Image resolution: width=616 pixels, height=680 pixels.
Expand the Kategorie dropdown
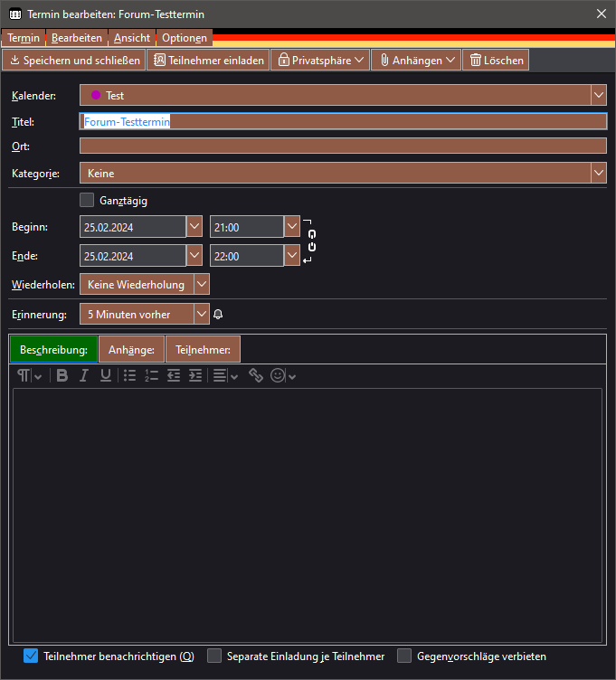pos(598,173)
